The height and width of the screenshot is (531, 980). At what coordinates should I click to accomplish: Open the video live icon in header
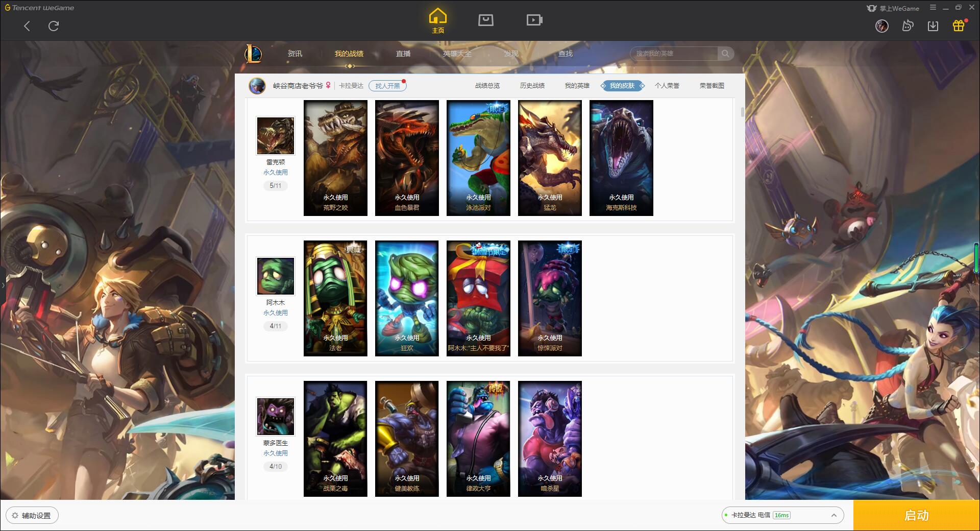(x=534, y=20)
